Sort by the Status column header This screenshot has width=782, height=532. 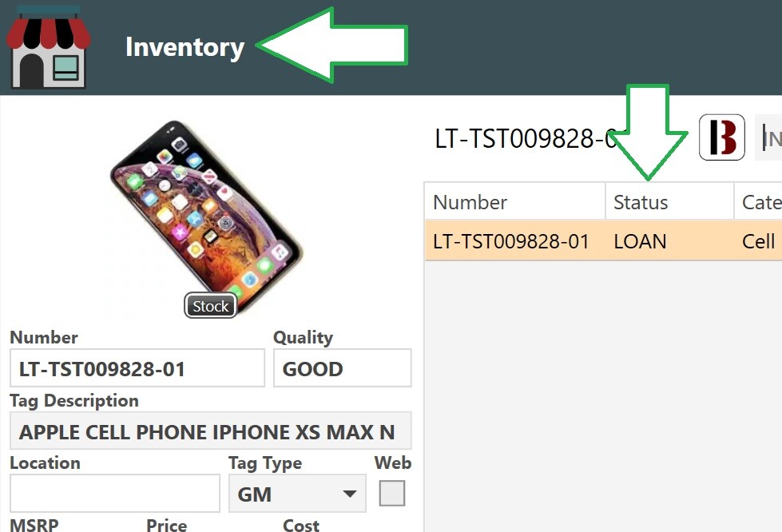click(670, 202)
